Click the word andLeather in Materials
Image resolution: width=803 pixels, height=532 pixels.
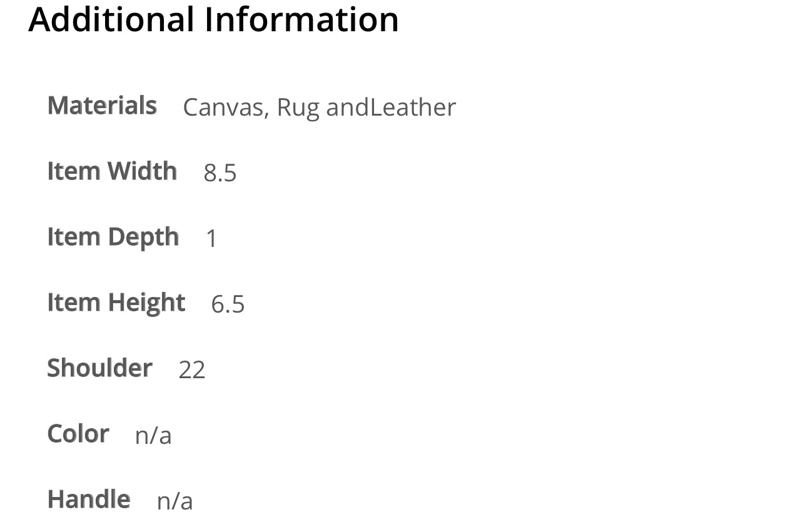(391, 108)
